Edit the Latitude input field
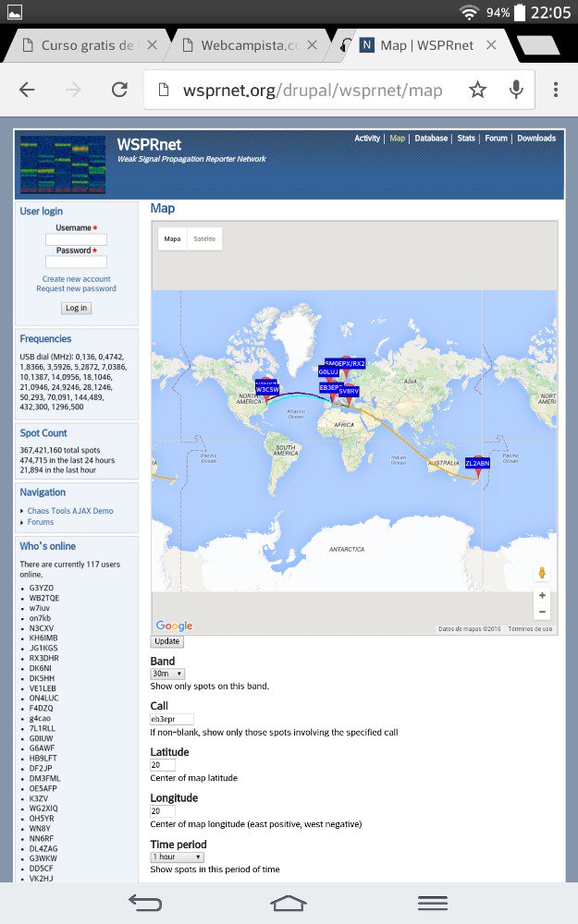The image size is (578, 924). pyautogui.click(x=163, y=765)
